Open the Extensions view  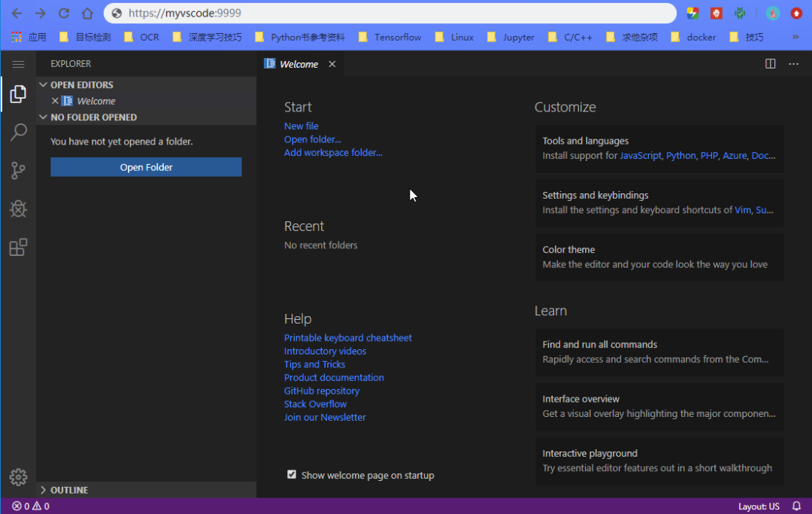tap(18, 247)
